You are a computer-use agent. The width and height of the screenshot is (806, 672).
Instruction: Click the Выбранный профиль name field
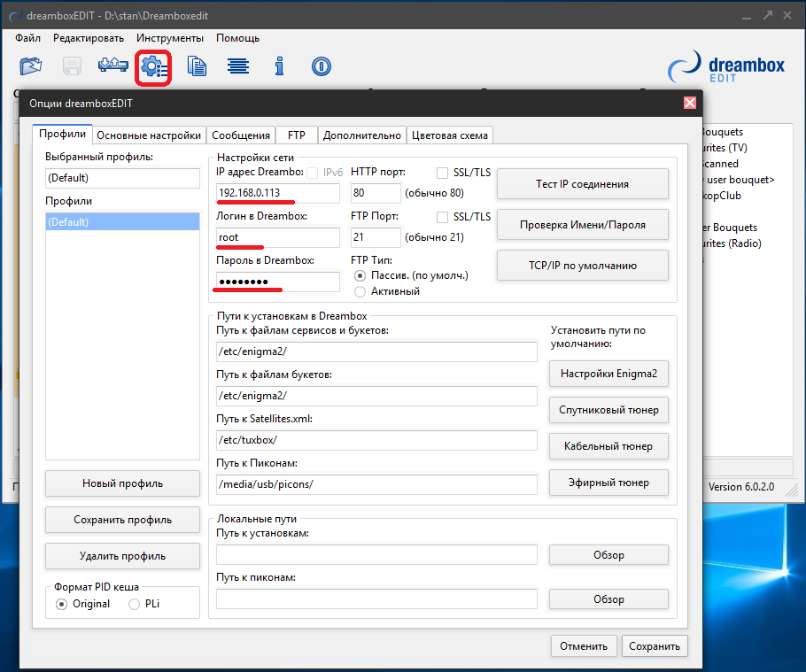tap(122, 178)
